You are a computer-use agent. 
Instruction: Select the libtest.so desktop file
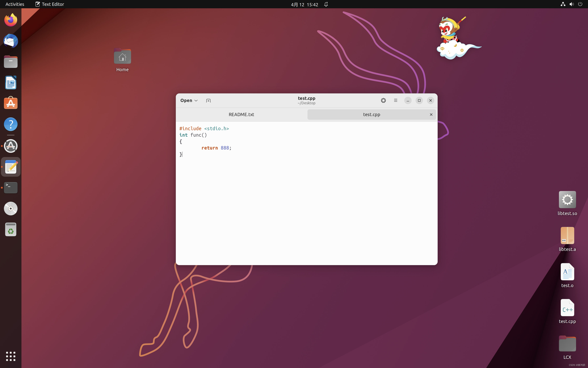coord(567,204)
